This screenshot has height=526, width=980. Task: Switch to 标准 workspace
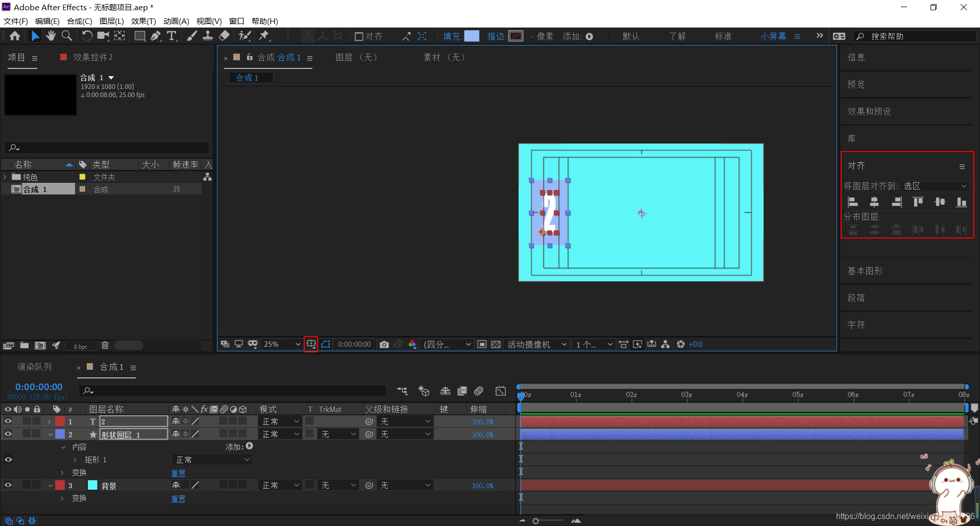pos(723,36)
